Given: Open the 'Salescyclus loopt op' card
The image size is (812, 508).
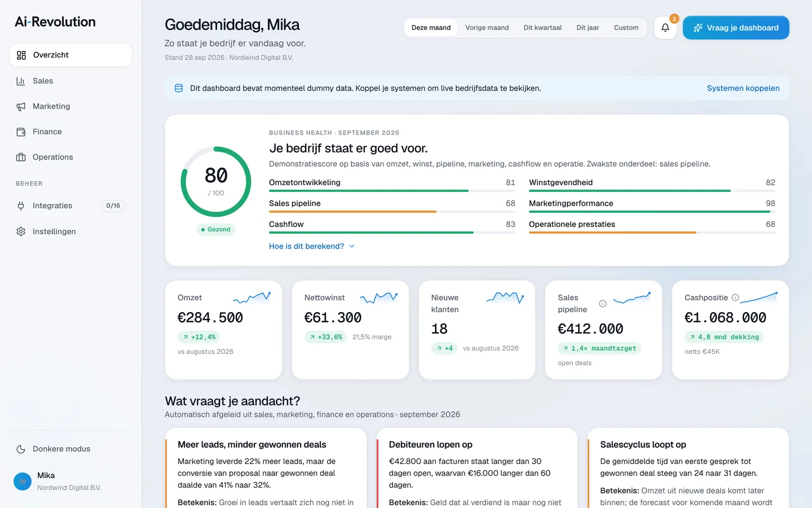Looking at the screenshot, I should pyautogui.click(x=688, y=468).
